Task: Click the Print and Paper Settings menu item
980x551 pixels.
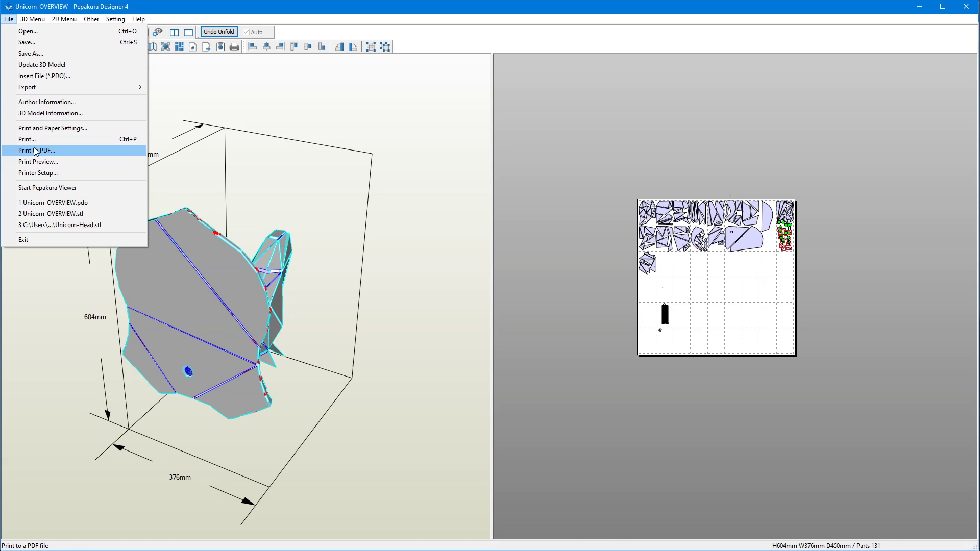Action: (53, 127)
